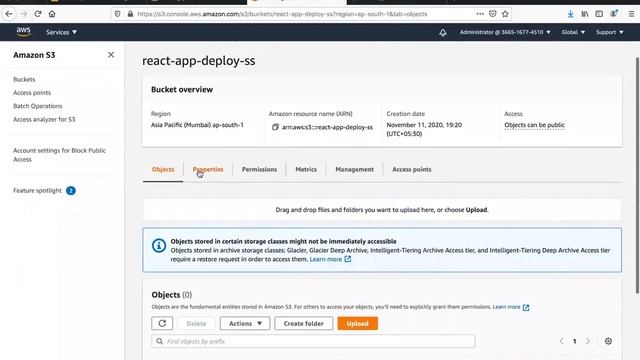Click the react-app-deploy-ss bucket title
The width and height of the screenshot is (640, 360).
pos(199,61)
